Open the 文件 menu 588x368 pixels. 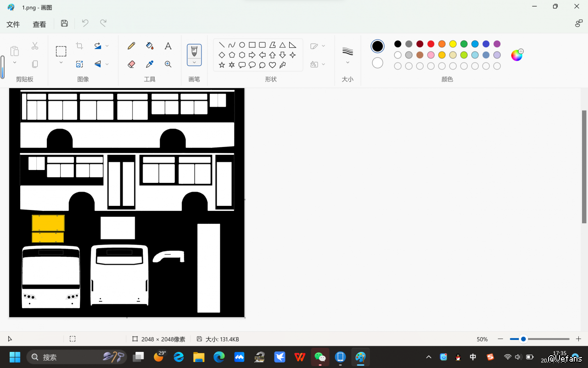pyautogui.click(x=13, y=24)
